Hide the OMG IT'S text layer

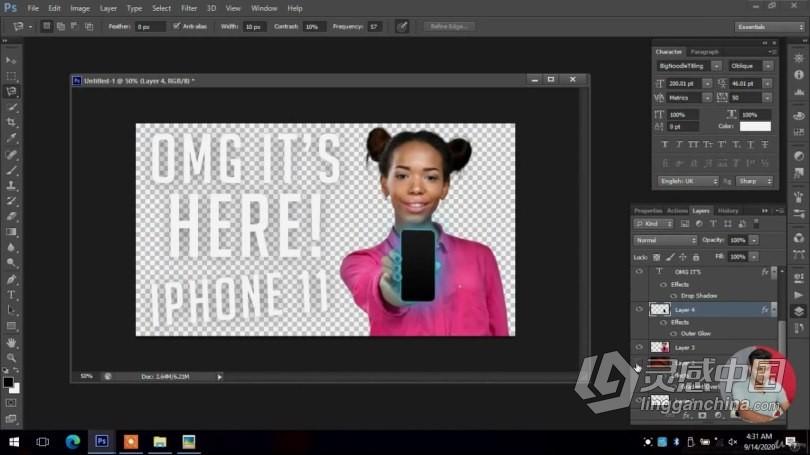640,271
